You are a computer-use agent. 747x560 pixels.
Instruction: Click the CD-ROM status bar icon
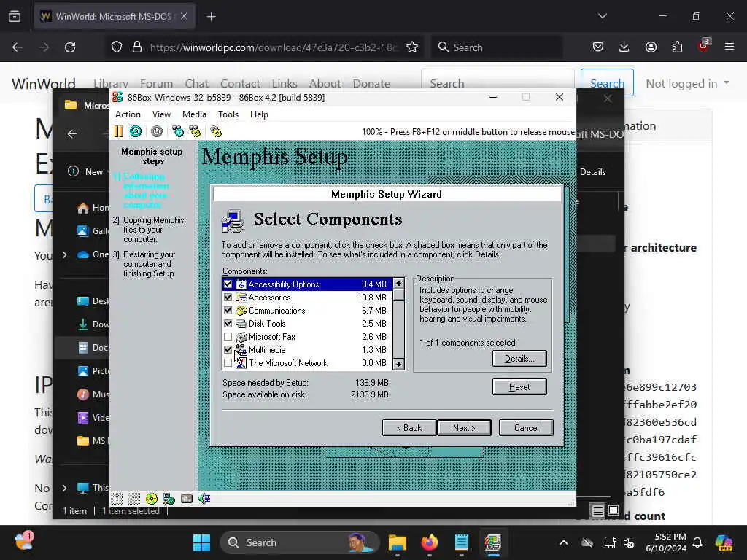point(152,499)
